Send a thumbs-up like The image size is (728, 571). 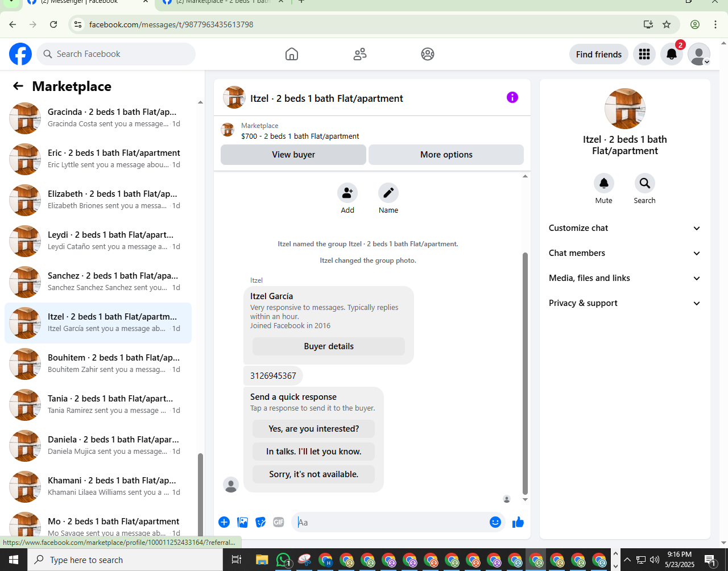tap(518, 522)
